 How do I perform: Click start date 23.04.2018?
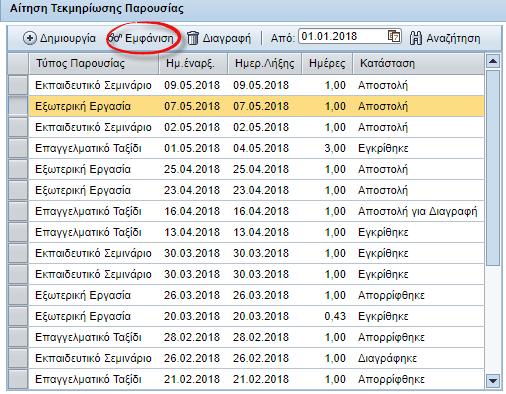[192, 190]
